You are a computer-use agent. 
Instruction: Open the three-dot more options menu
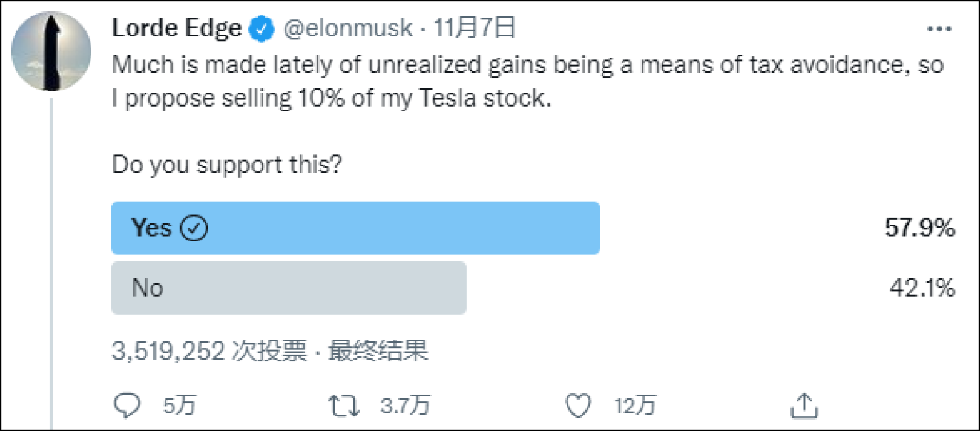(939, 29)
